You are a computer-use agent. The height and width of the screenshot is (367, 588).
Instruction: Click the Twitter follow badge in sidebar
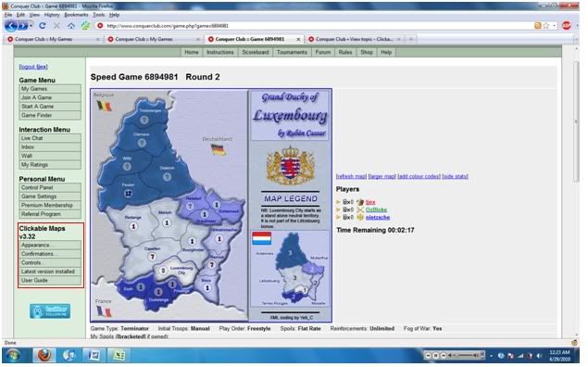(x=50, y=311)
